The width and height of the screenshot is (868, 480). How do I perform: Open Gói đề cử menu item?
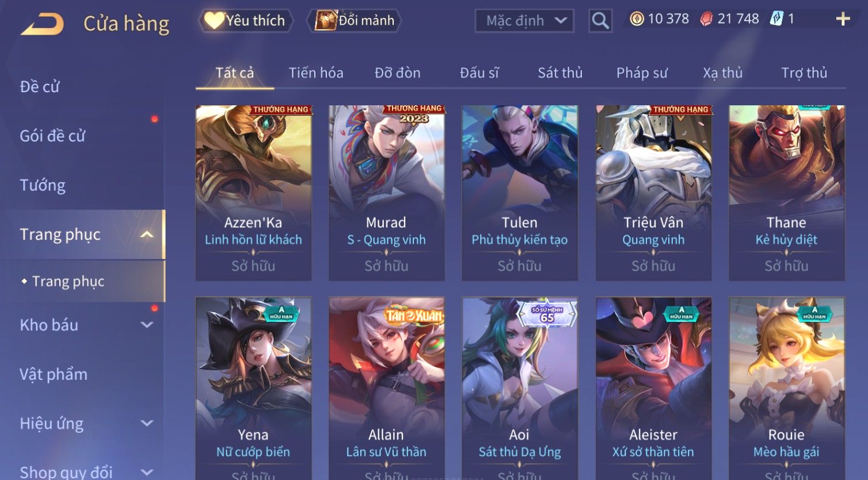click(x=52, y=136)
